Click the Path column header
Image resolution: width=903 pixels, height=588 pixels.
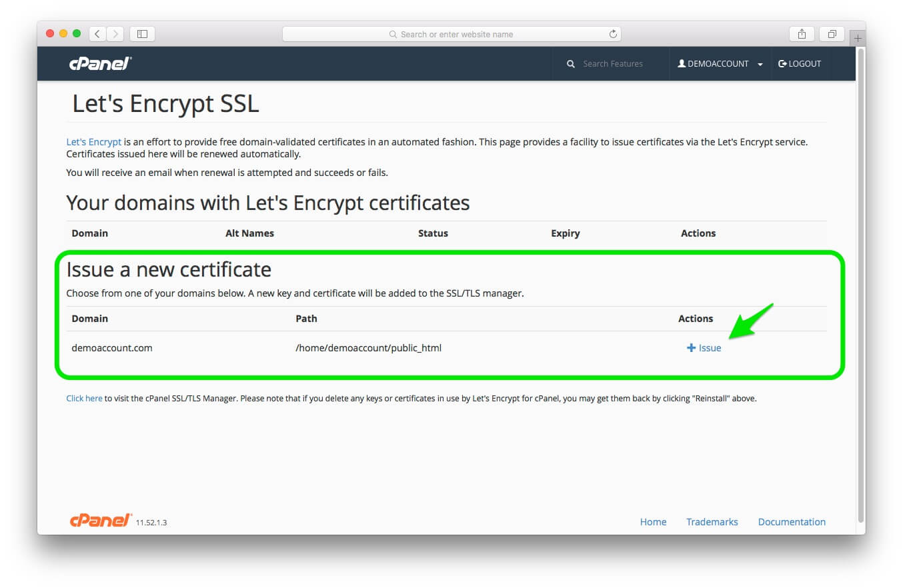point(306,319)
